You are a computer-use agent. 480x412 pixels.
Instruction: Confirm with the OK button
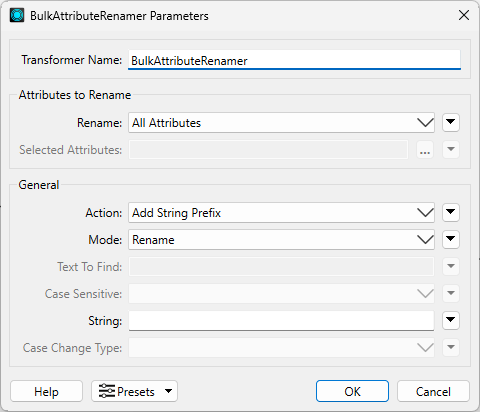(x=352, y=391)
